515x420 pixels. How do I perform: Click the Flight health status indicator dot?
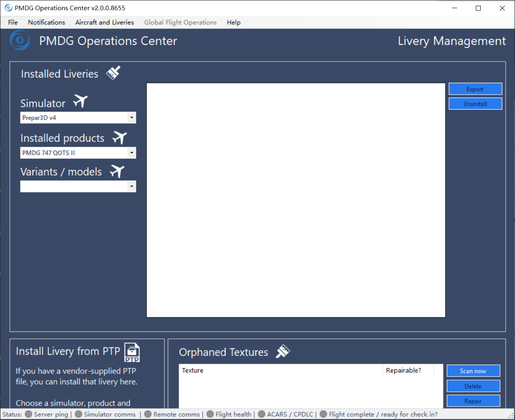point(210,414)
